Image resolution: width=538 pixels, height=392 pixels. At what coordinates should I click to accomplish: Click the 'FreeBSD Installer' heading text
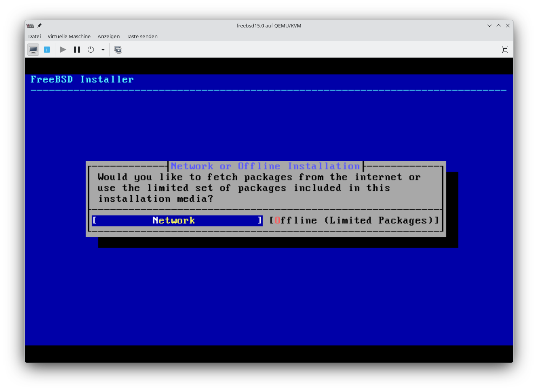[x=82, y=79]
